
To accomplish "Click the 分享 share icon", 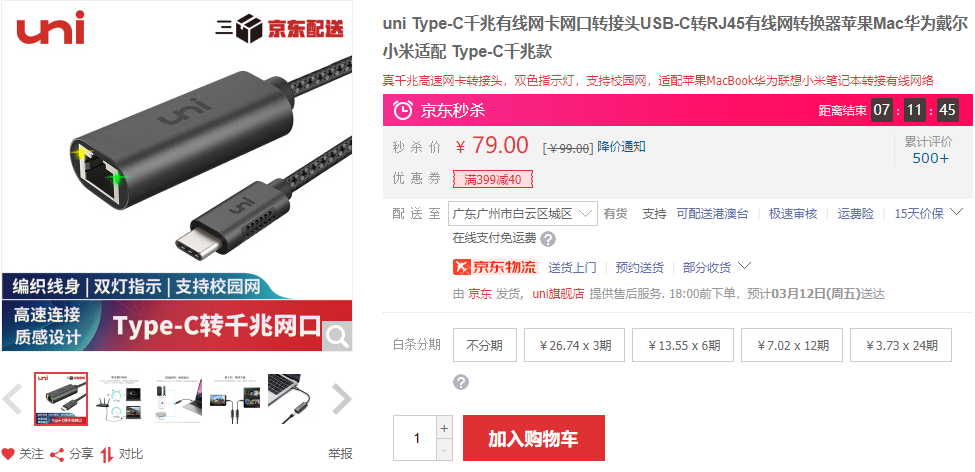I will (57, 455).
